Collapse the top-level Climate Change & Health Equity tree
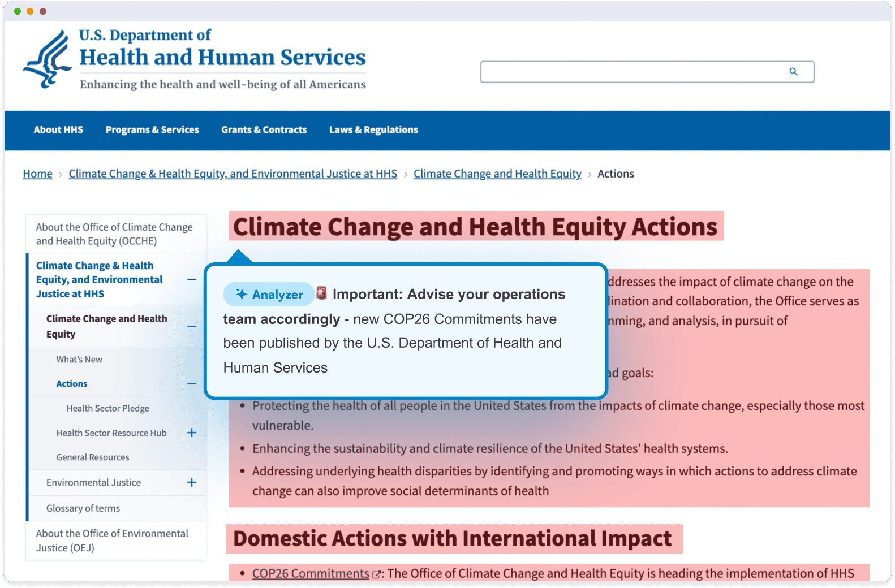This screenshot has width=895, height=588. (x=192, y=279)
